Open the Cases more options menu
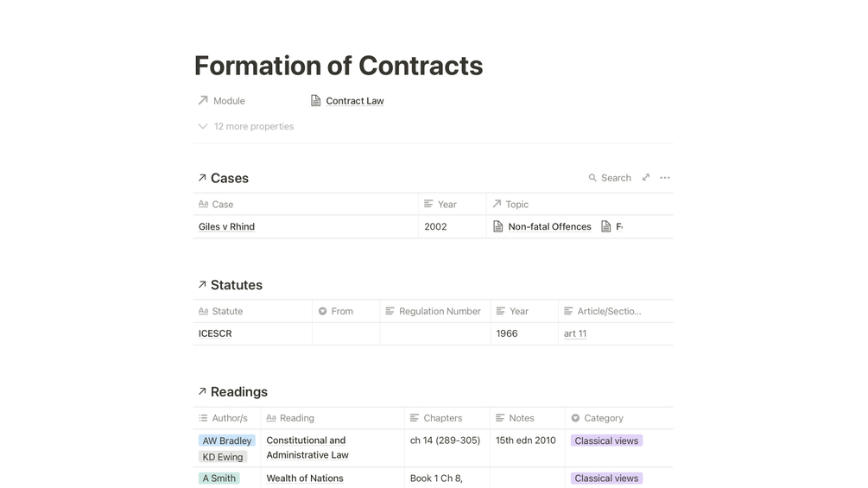The height and width of the screenshot is (488, 868). point(665,178)
